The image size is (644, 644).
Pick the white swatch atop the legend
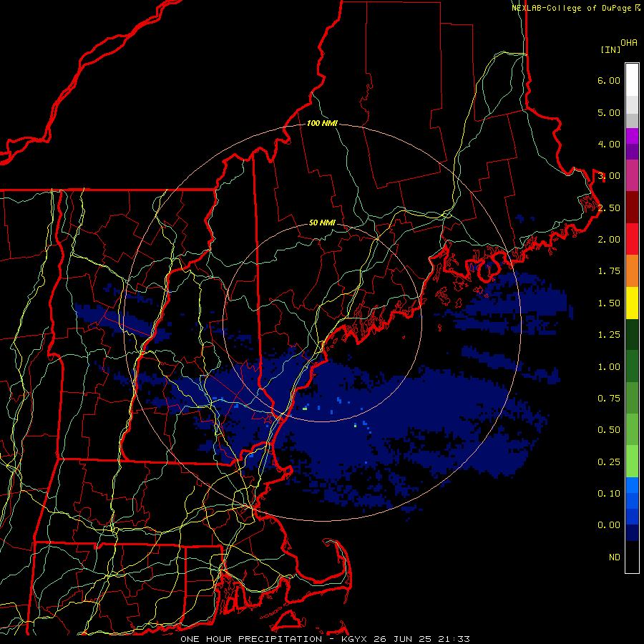click(x=632, y=80)
